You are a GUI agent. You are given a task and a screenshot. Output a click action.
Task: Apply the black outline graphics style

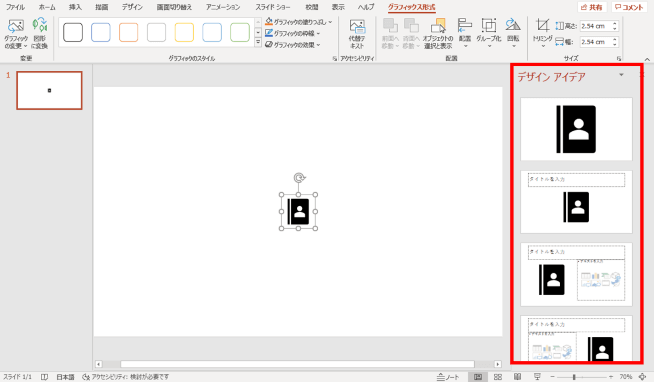[x=73, y=33]
